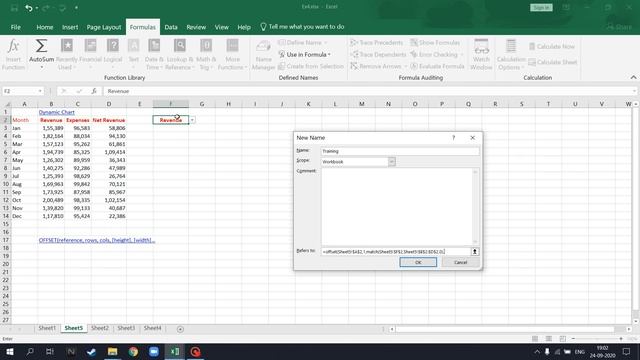Click Evaluate Formula
The image size is (640, 360).
(x=437, y=66)
